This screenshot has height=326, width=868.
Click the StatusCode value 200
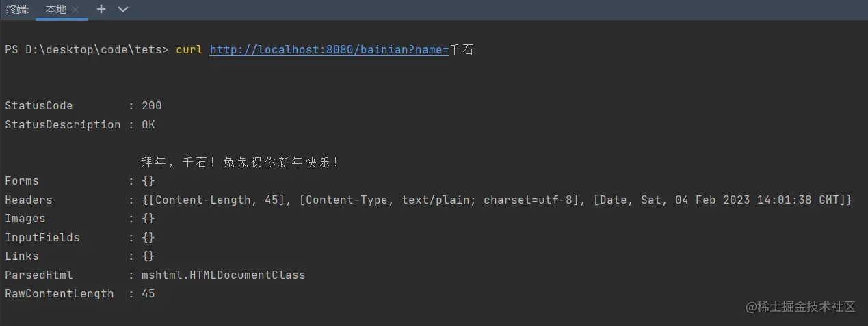pos(152,106)
